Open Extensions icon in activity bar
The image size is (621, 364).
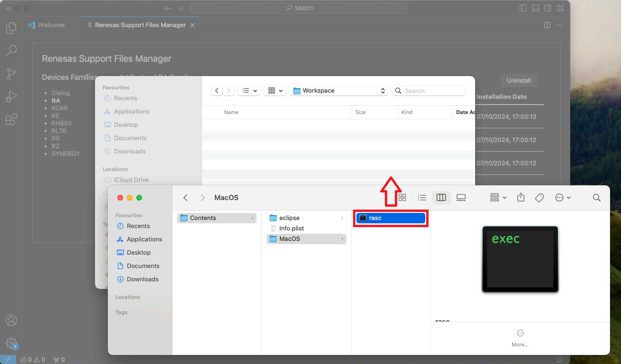[11, 119]
